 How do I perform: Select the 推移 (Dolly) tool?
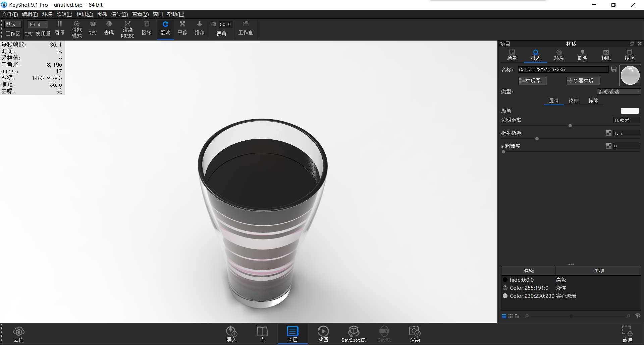pyautogui.click(x=199, y=28)
